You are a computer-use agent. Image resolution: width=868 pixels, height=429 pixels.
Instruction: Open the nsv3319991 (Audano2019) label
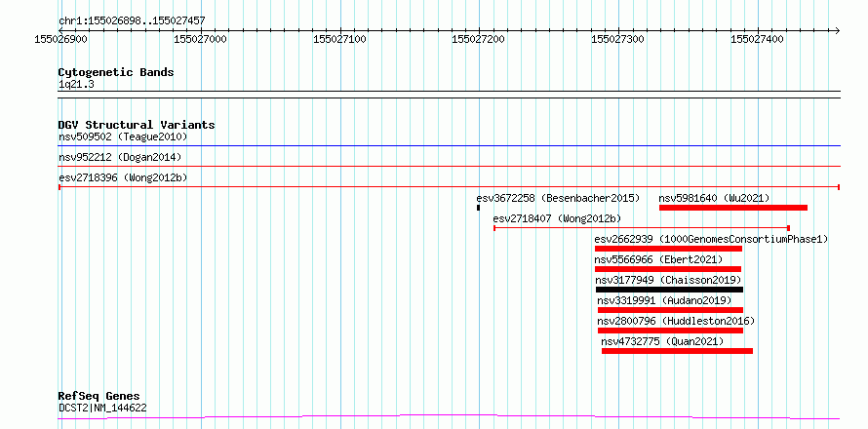pyautogui.click(x=665, y=300)
